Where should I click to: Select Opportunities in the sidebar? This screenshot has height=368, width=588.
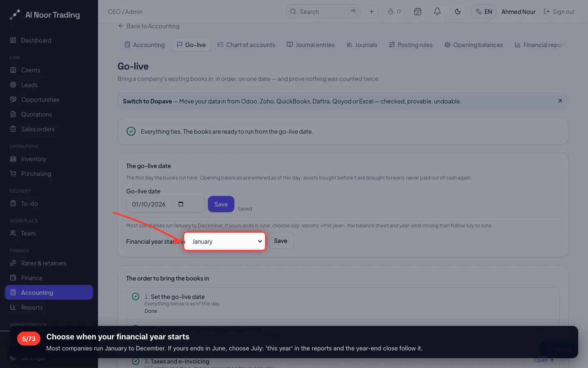[x=49, y=99]
